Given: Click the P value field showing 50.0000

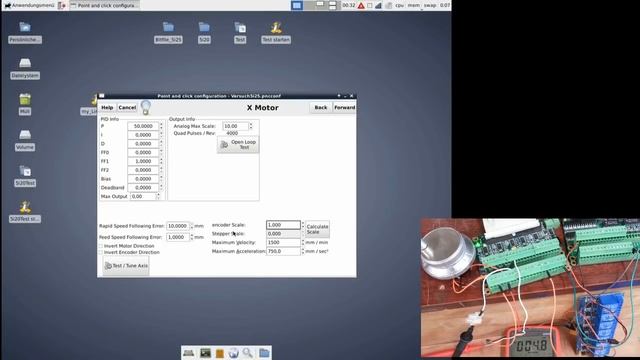Looking at the screenshot, I should pyautogui.click(x=143, y=126).
